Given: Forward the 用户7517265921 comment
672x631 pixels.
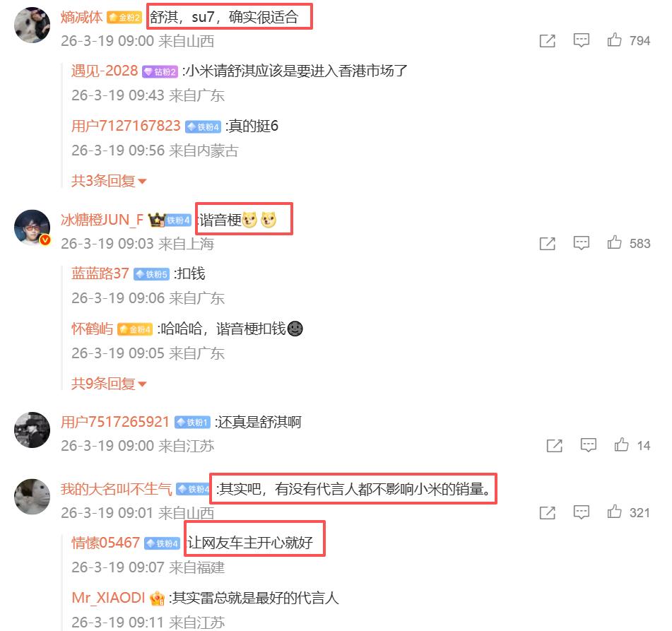Looking at the screenshot, I should point(555,446).
